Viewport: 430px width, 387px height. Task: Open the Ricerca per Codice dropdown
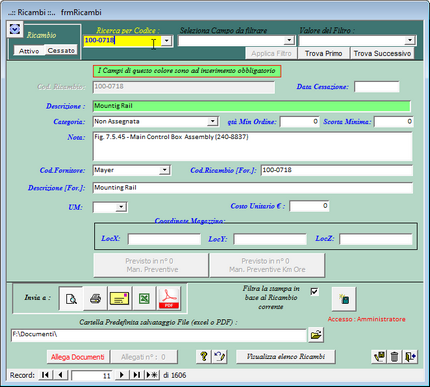166,41
